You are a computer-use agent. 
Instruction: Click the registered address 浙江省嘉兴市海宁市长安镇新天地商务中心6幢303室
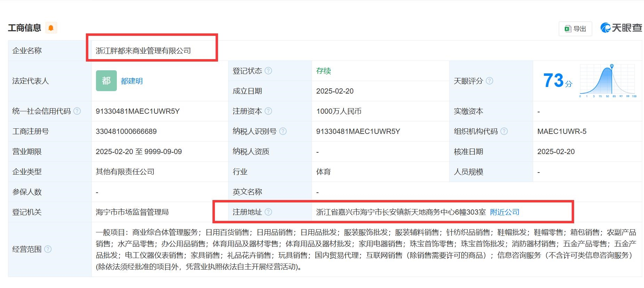pyautogui.click(x=401, y=212)
